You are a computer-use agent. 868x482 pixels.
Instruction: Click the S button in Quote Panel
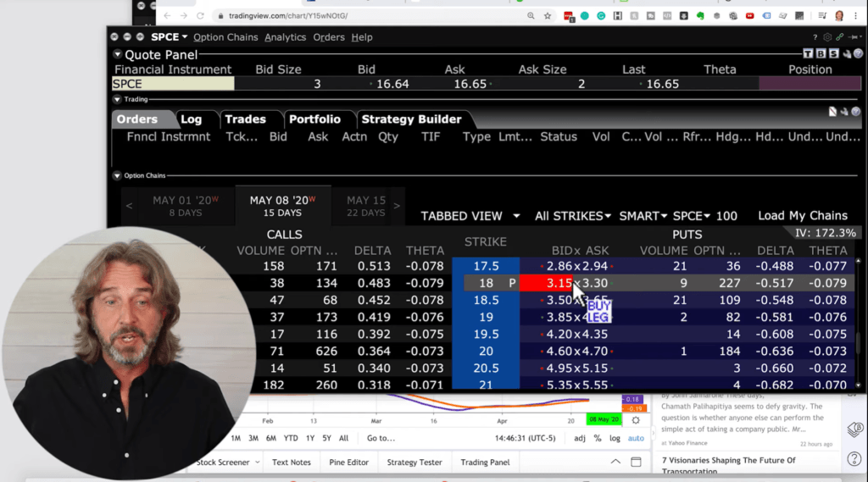click(834, 53)
